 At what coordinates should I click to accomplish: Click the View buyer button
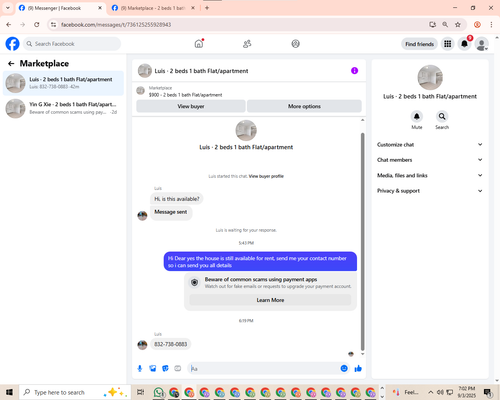coord(191,106)
